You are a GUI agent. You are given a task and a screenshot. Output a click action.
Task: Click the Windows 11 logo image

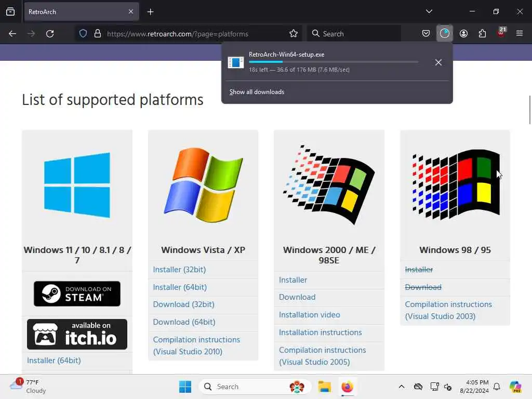[77, 185]
